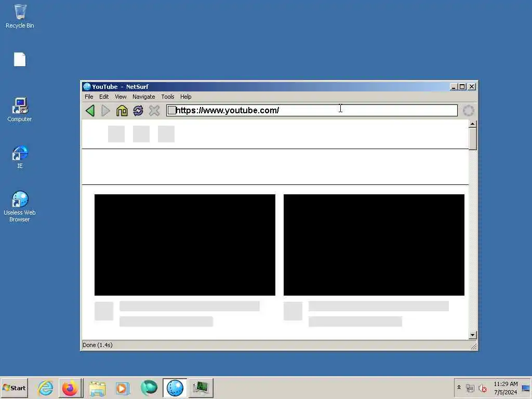Viewport: 532px width, 399px height.
Task: Click the NetSurf window title bar icon
Action: (x=87, y=87)
